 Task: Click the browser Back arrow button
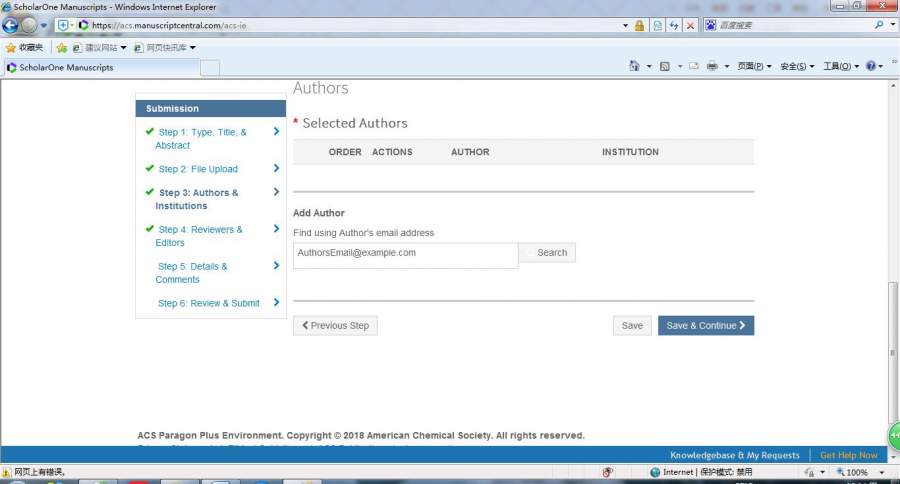(x=10, y=25)
